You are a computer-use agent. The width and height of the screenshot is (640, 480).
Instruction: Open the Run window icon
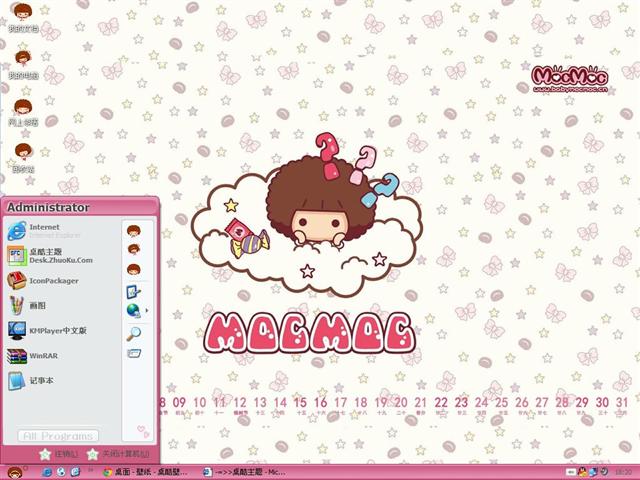click(133, 353)
